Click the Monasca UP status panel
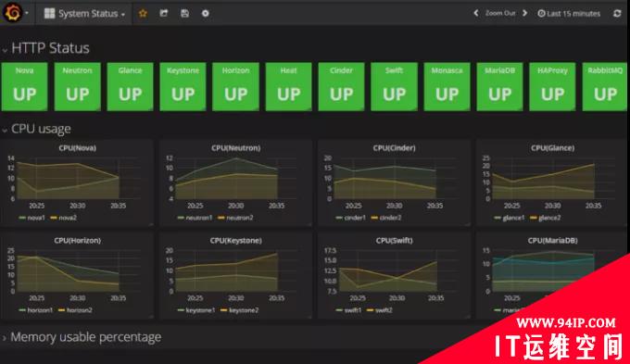 447,86
